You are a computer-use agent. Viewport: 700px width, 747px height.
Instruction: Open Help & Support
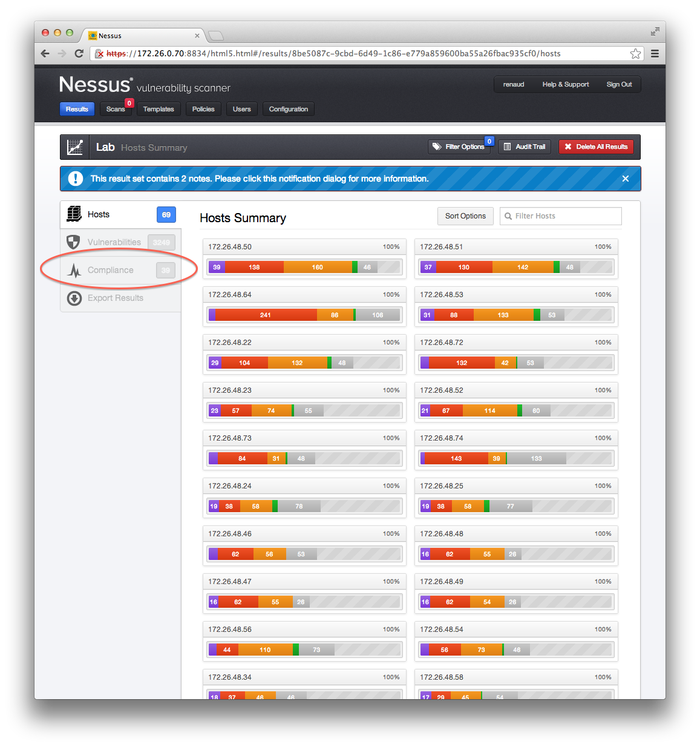point(566,84)
